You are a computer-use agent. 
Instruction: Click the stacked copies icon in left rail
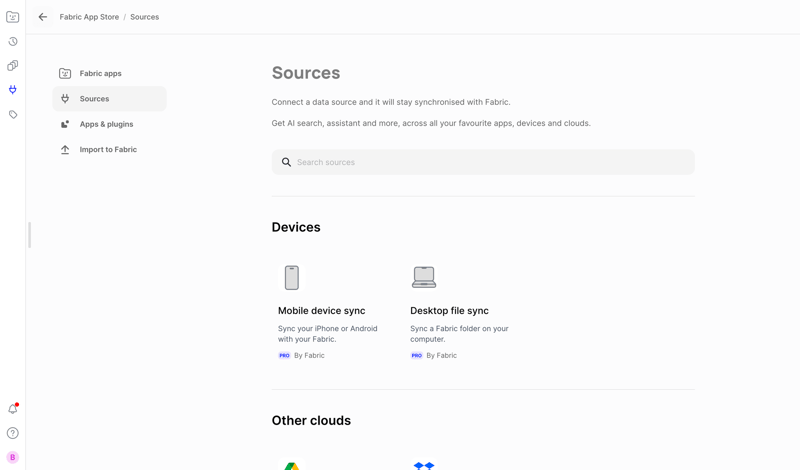point(13,66)
